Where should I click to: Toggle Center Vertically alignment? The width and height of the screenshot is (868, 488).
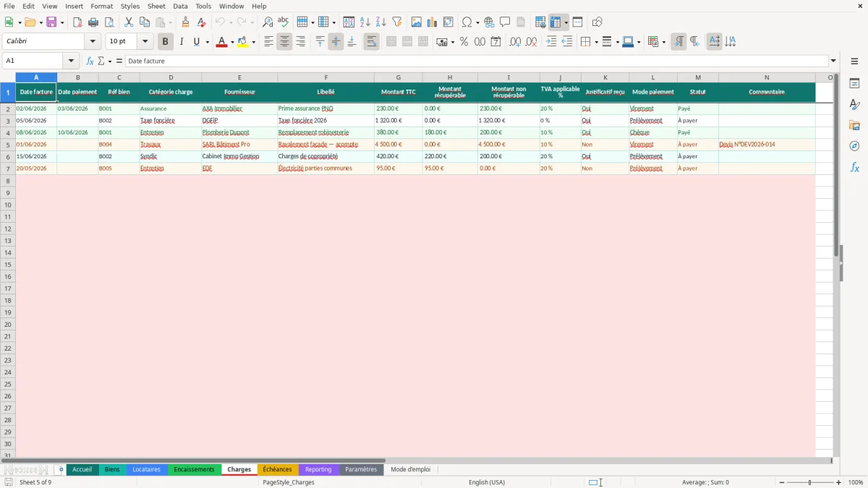coord(336,42)
